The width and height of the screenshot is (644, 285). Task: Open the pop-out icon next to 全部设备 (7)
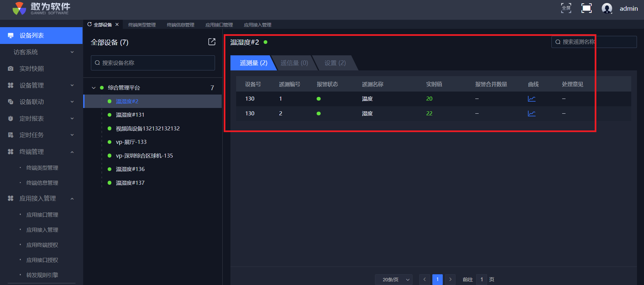tap(212, 42)
